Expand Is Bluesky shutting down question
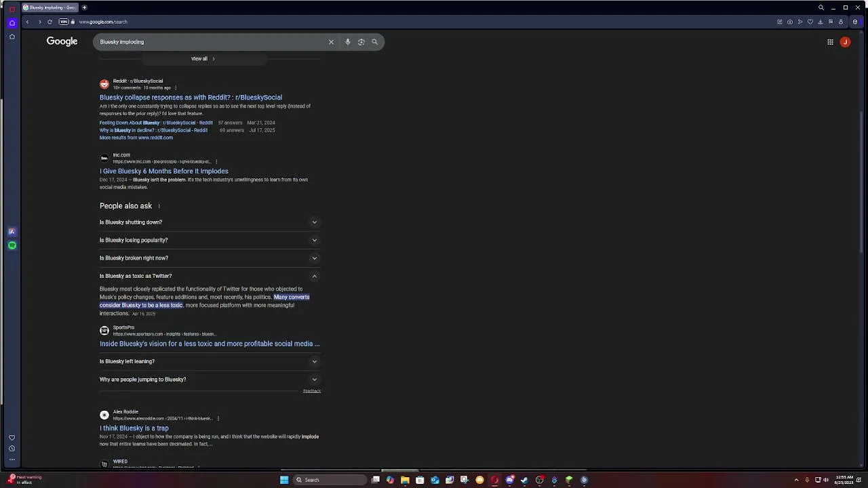Image resolution: width=868 pixels, height=488 pixels. click(210, 222)
